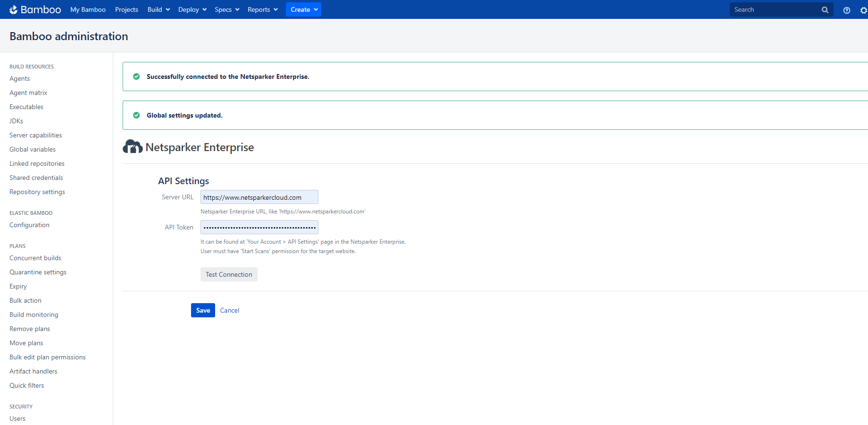Save the Netsparker API settings

pyautogui.click(x=203, y=310)
